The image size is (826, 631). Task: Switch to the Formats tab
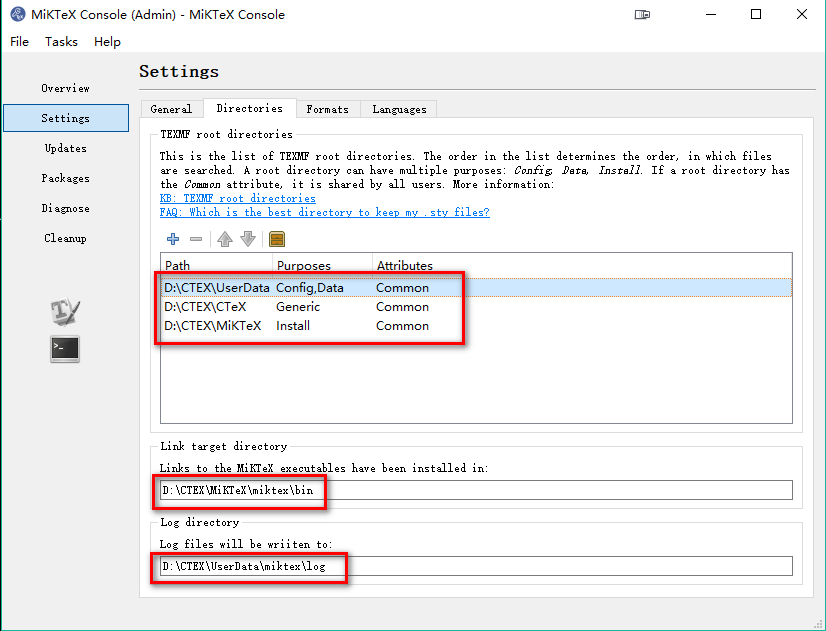(x=328, y=109)
